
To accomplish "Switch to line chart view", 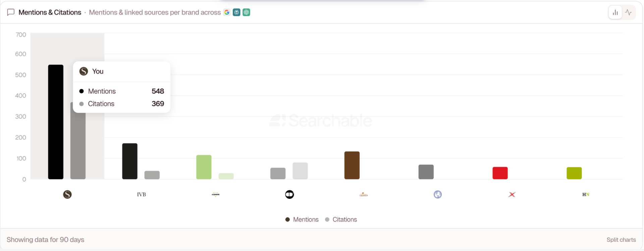I will pos(629,12).
